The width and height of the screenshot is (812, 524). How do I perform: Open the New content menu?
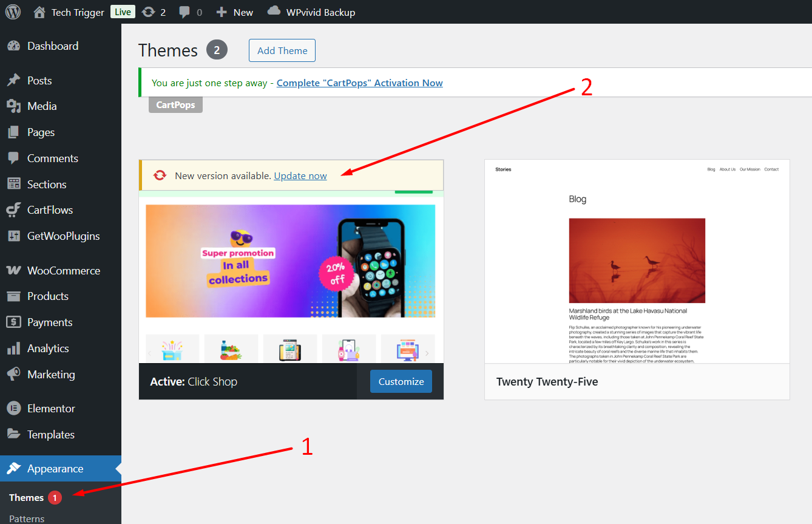(x=235, y=12)
